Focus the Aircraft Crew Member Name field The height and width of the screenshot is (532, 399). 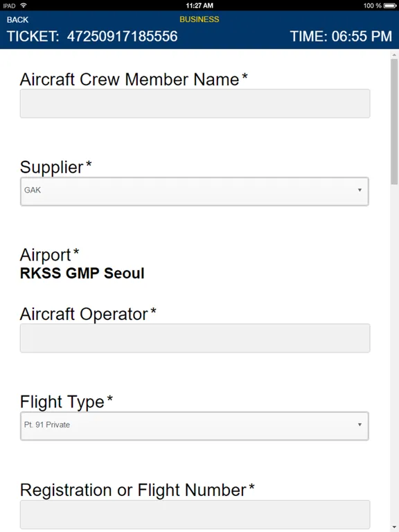(195, 103)
